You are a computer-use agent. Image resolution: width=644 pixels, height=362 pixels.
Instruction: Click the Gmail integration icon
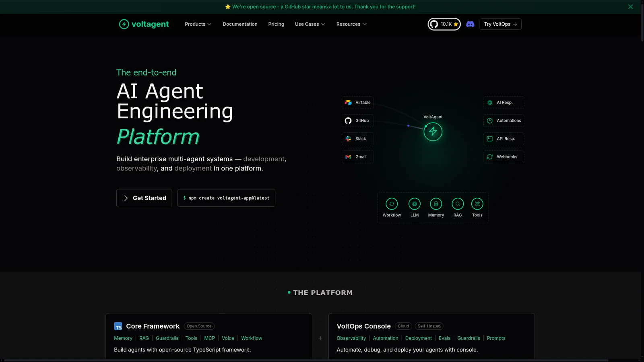[348, 157]
